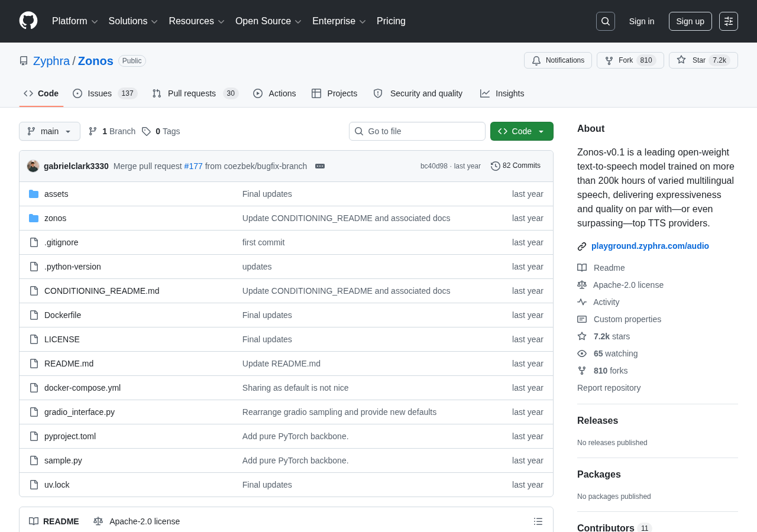Viewport: 757px width, 532px height.
Task: Open the Zyphra owner link
Action: 51,61
